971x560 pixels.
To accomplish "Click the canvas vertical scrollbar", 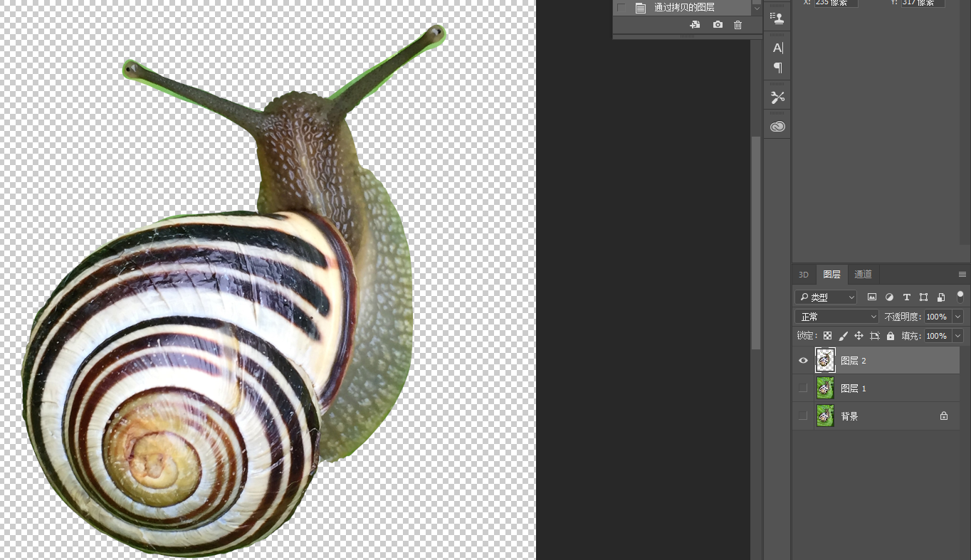I will coord(756,242).
